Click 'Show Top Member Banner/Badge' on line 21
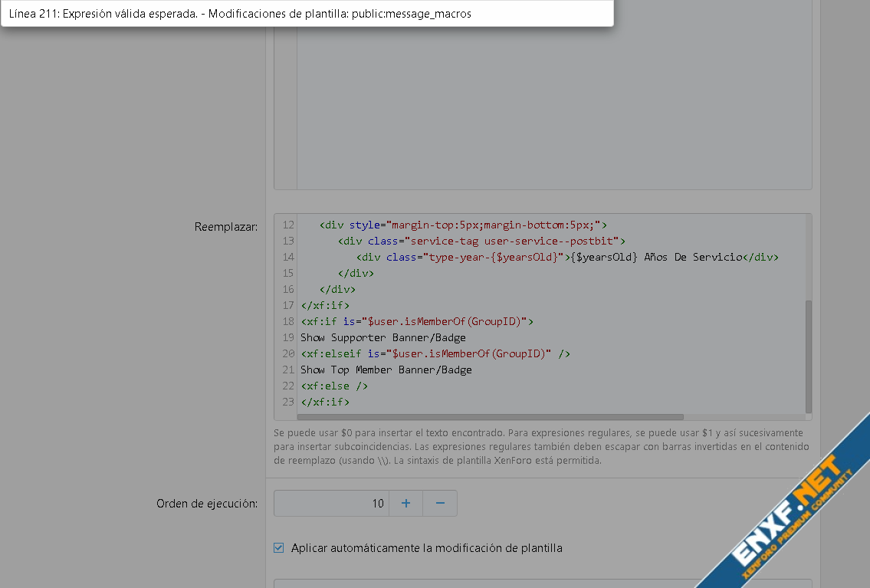Screen dimensions: 870x588 [x=386, y=370]
